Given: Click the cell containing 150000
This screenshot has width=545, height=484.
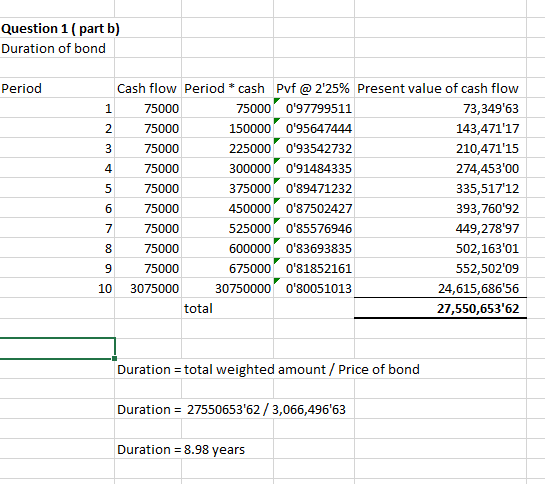Looking at the screenshot, I should click(x=227, y=128).
